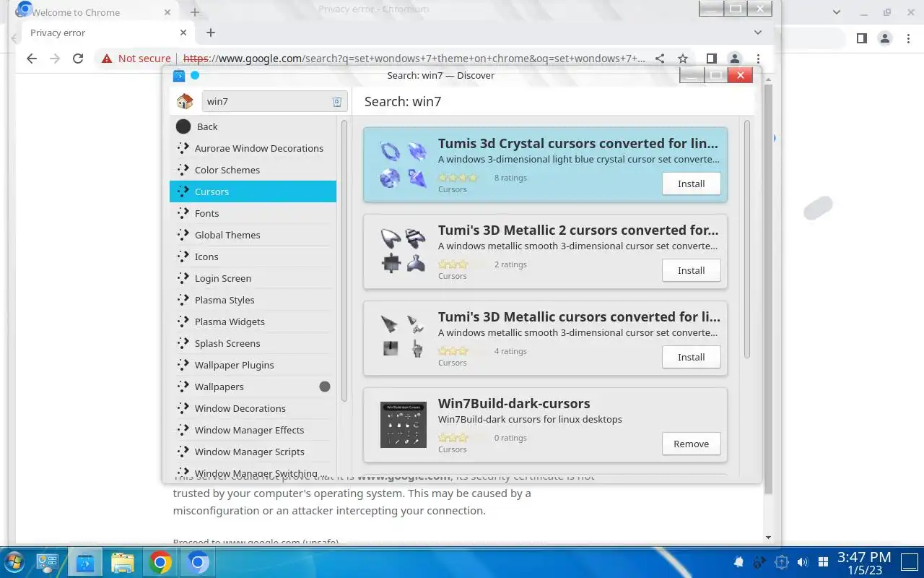Screen dimensions: 924x578
Task: Open Tumi's 3D Metallic cursors thumbnail
Action: pos(404,338)
